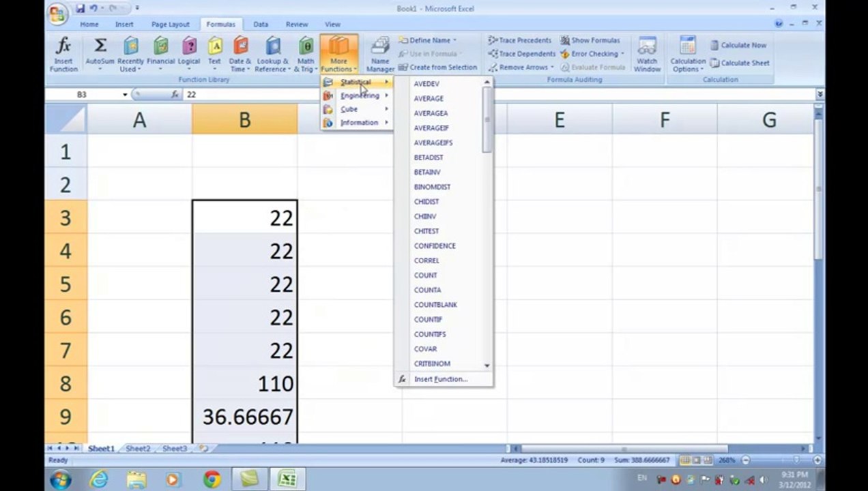Screen dimensions: 868x491
Task: Click Show Formulas
Action: coord(590,40)
